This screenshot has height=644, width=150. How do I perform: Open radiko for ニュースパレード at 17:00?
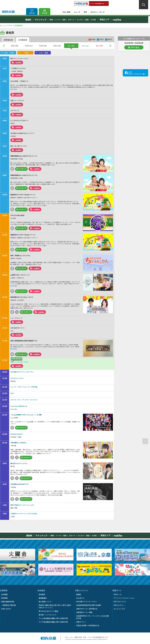[x=16, y=322]
